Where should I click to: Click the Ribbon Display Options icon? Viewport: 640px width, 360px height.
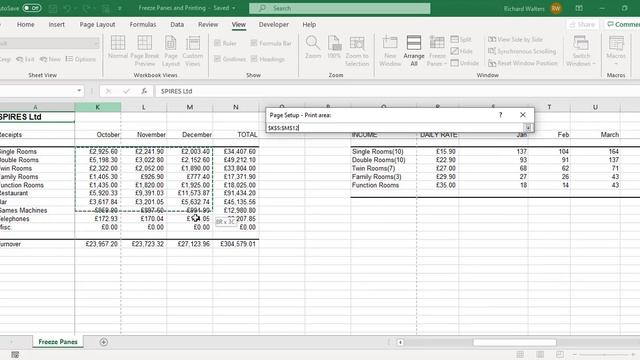579,8
